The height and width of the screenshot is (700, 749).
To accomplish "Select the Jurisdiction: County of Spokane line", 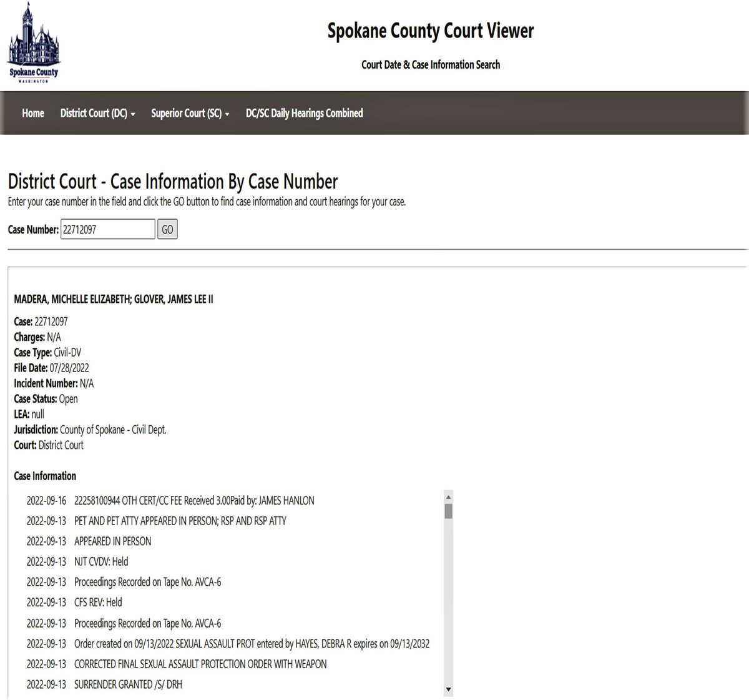I will click(x=90, y=430).
